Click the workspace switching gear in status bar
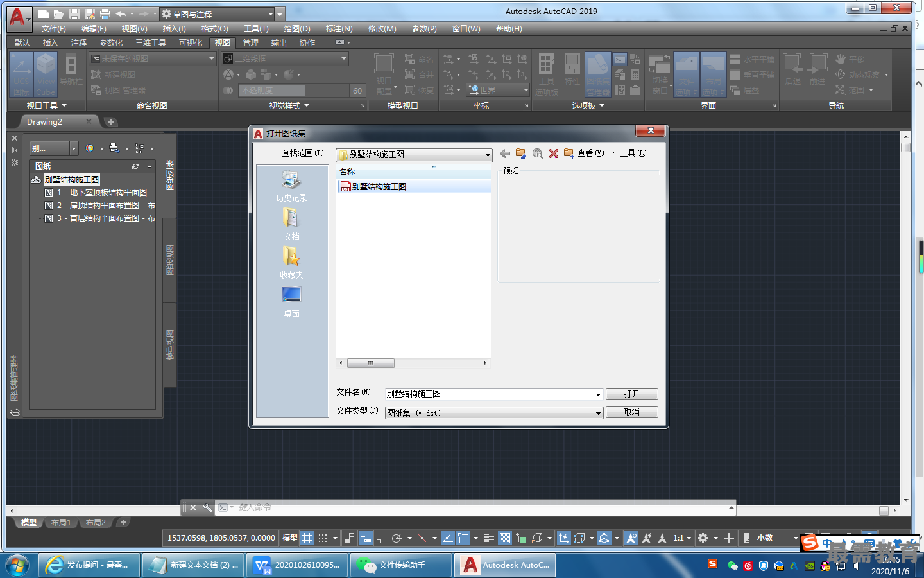This screenshot has height=578, width=924. click(703, 538)
